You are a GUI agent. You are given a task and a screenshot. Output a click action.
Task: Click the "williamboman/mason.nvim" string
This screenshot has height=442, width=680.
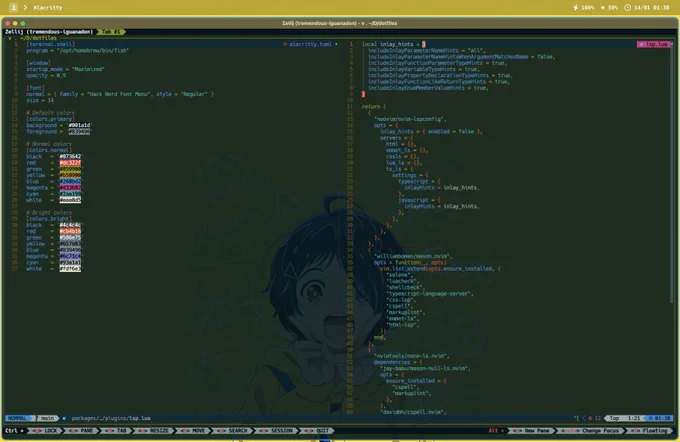tap(413, 256)
